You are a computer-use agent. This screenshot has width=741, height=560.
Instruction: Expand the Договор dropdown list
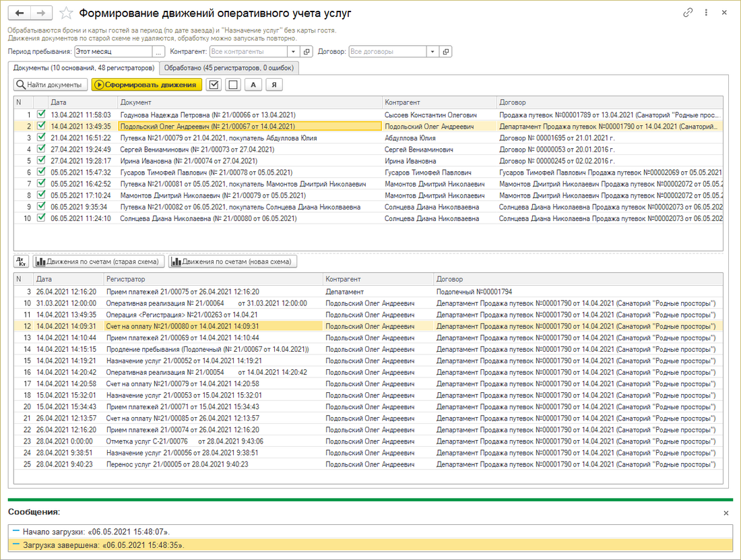[432, 51]
